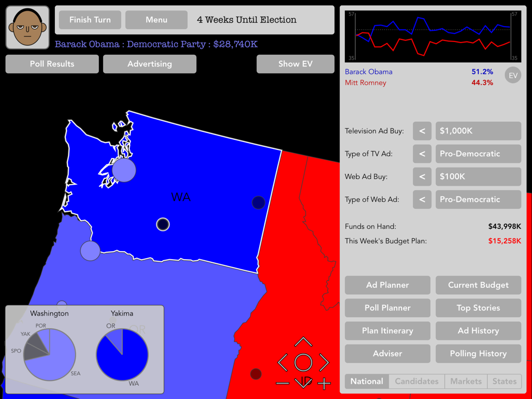The image size is (532, 399).
Task: Zoom in the map with the plus icon
Action: coord(324,384)
